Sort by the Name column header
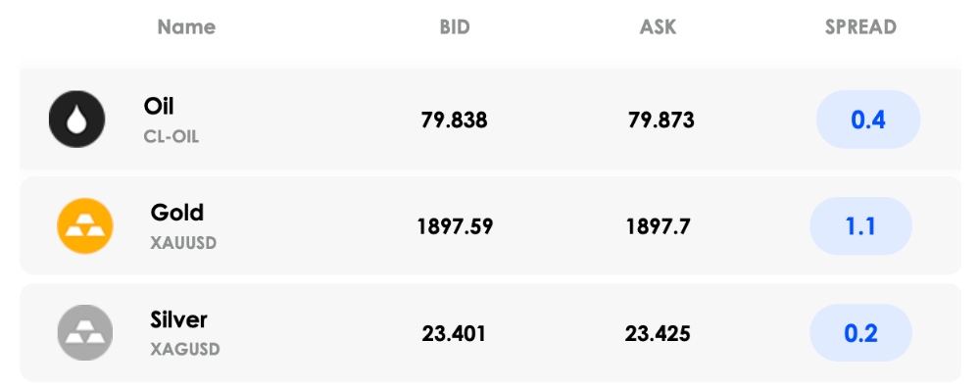 click(186, 26)
